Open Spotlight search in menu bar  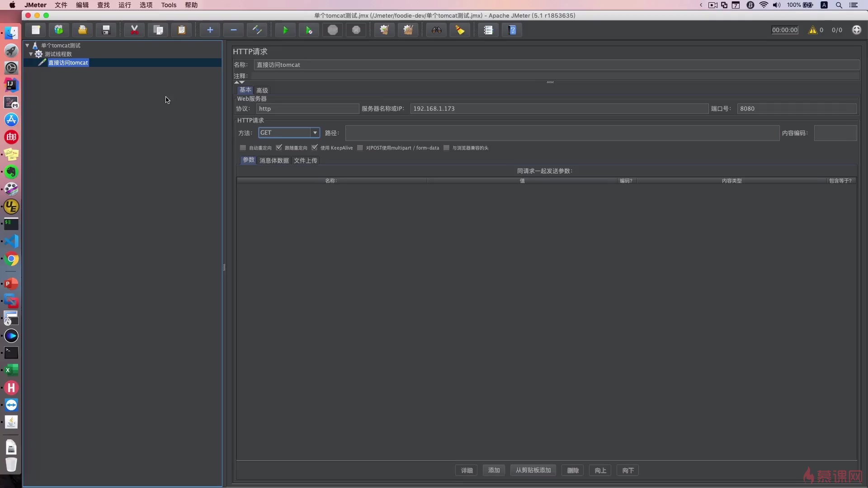(839, 5)
